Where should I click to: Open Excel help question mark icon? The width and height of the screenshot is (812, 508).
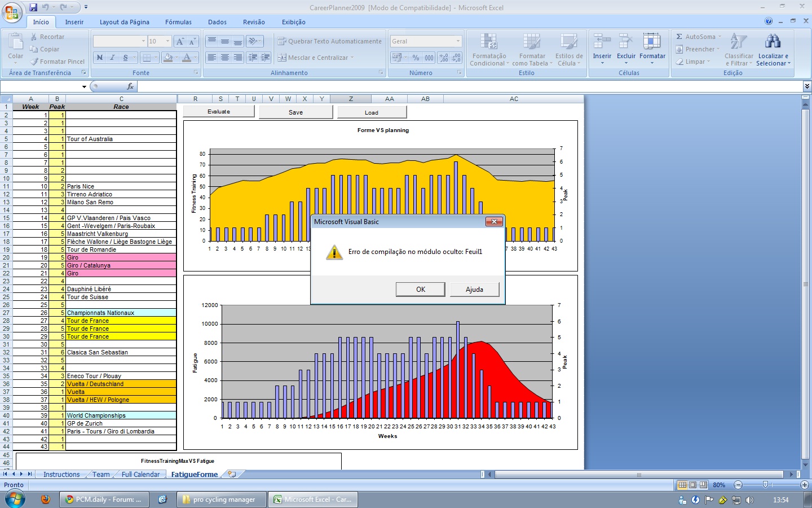tap(769, 21)
